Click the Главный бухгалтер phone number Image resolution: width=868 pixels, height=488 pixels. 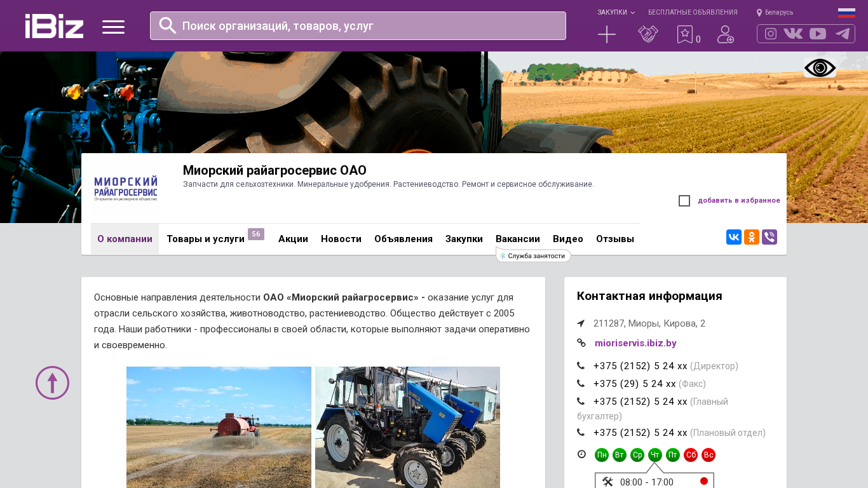640,402
